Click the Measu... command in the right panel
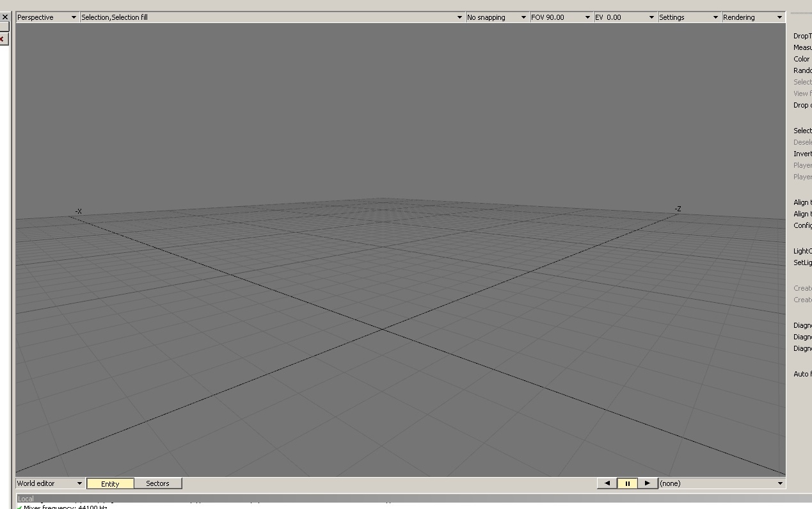The width and height of the screenshot is (812, 509). click(802, 47)
